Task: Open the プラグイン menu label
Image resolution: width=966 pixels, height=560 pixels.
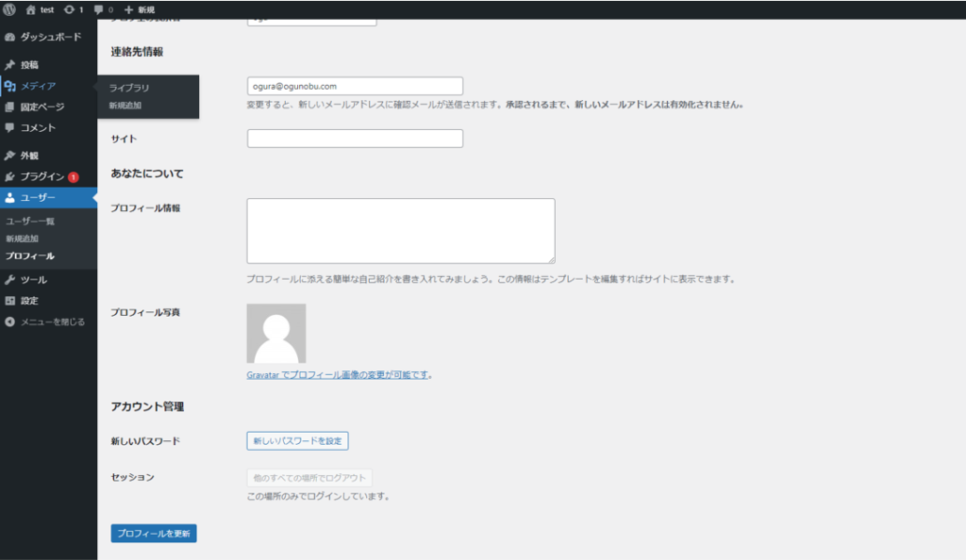Action: pos(42,176)
